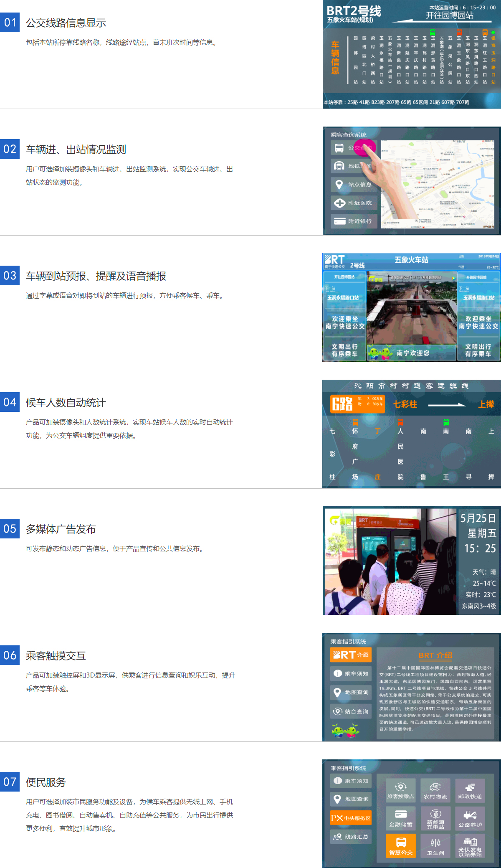Screen dimensions: 501x868
Task: Click the heading 乘客触摸交互
Action: pos(56,656)
